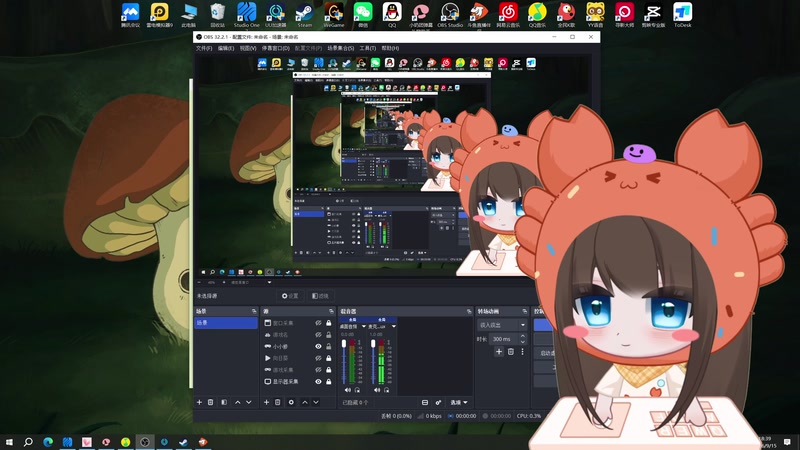
Task: Show the 游戏采集 source using its eye icon
Action: [x=318, y=370]
